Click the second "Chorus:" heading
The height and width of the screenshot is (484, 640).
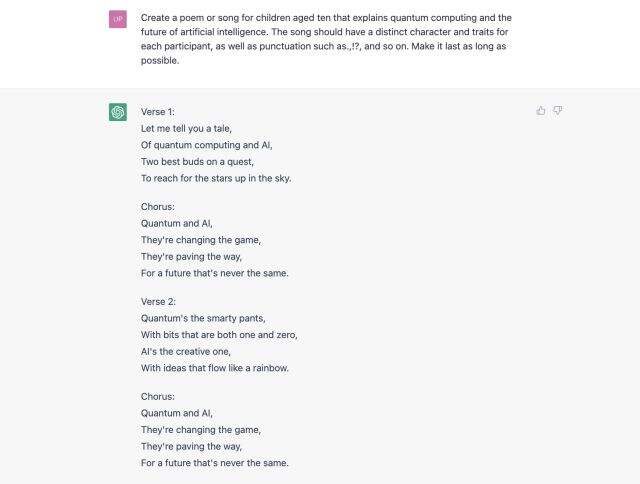point(159,397)
